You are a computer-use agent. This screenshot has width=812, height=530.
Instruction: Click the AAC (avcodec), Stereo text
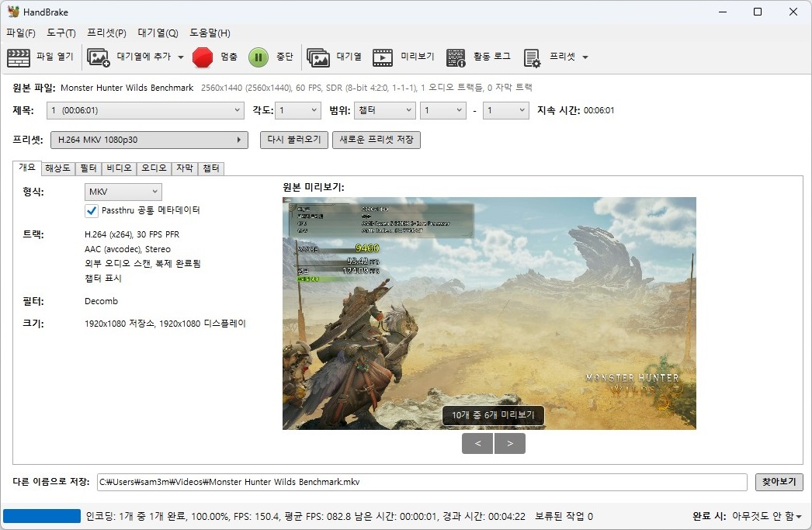[127, 249]
